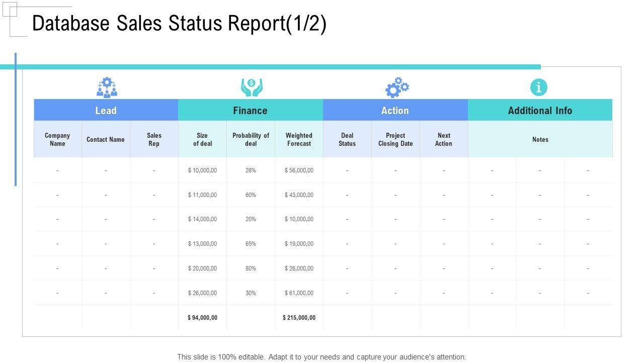Screen dimensions: 644x362
Task: Select the $ 10,000,00 weighted forecast cell
Action: point(299,219)
